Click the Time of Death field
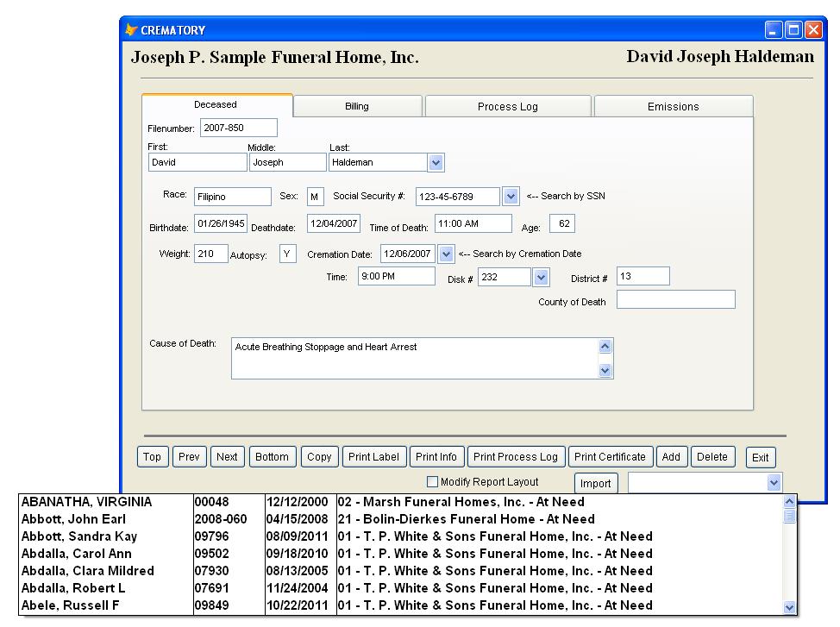This screenshot has height=627, width=840. (x=473, y=223)
